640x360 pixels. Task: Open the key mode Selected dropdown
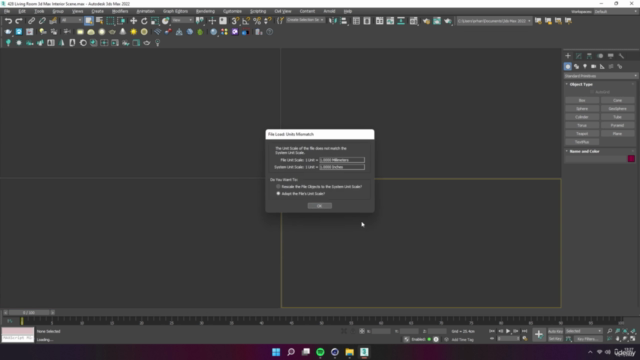tap(584, 331)
